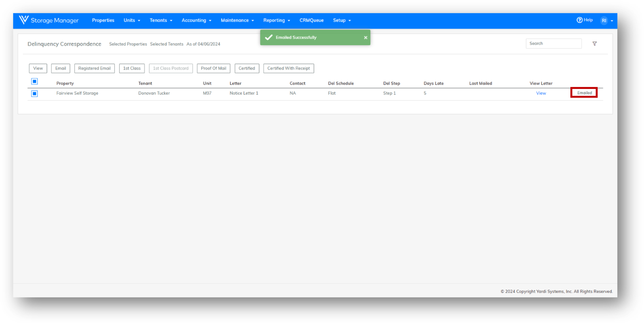644x324 pixels.
Task: Click the RI user avatar
Action: pyautogui.click(x=604, y=21)
